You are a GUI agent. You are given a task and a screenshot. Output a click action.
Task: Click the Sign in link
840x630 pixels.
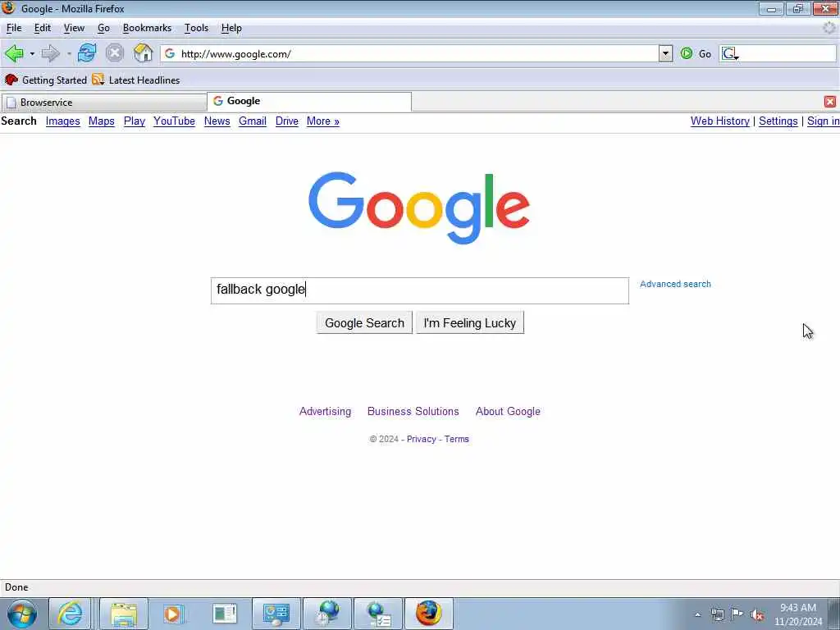pyautogui.click(x=824, y=121)
